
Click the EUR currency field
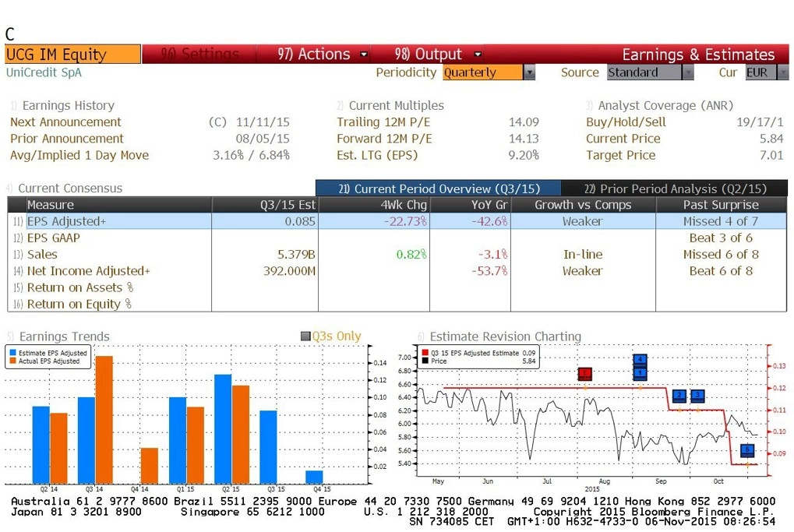pos(760,72)
